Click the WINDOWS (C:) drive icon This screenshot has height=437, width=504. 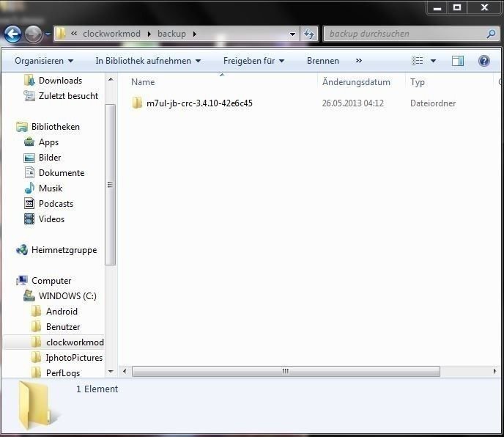[x=29, y=295]
